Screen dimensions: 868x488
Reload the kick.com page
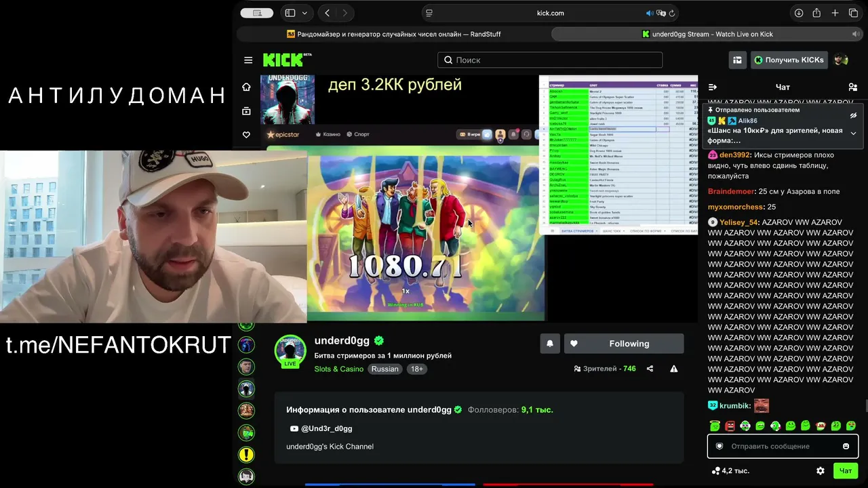[672, 13]
